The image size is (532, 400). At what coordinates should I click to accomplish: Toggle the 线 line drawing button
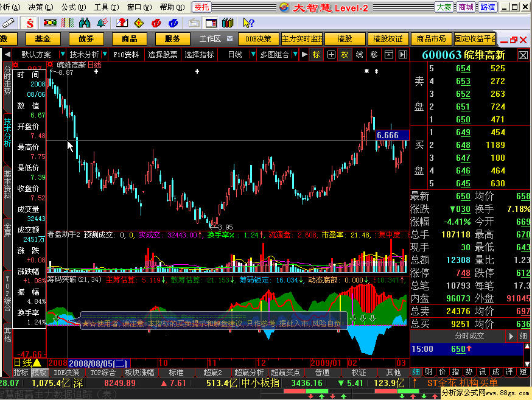click(x=360, y=55)
